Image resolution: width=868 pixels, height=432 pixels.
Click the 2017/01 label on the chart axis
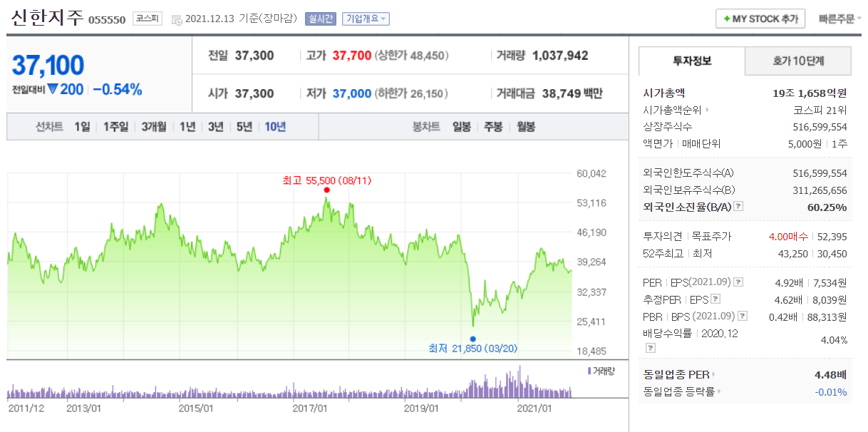pos(310,408)
